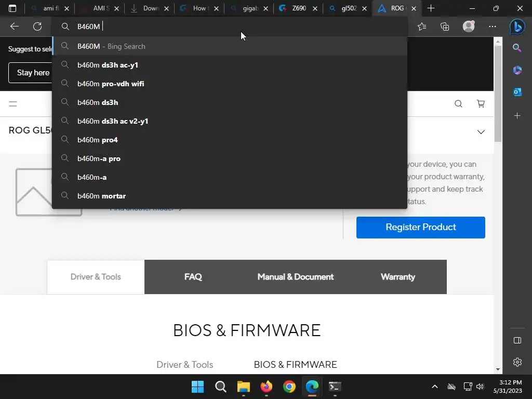This screenshot has height=399, width=532.
Task: Click the Register Product button
Action: 421,228
